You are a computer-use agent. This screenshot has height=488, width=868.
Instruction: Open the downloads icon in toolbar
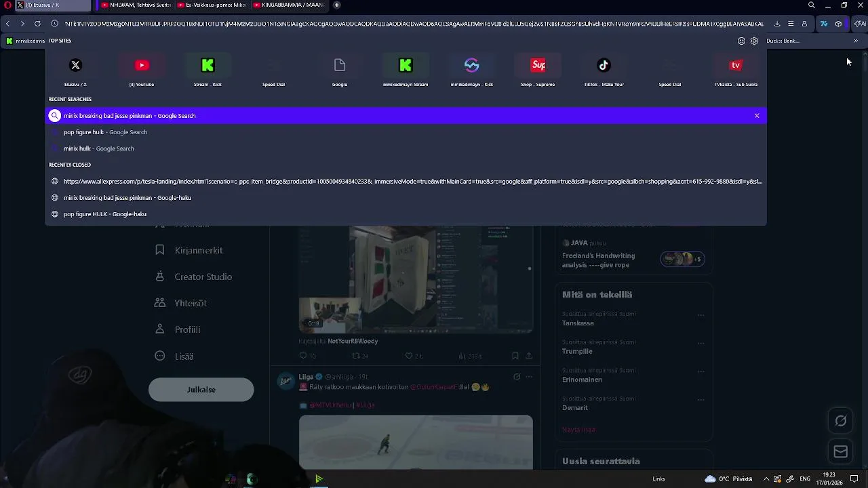(777, 24)
